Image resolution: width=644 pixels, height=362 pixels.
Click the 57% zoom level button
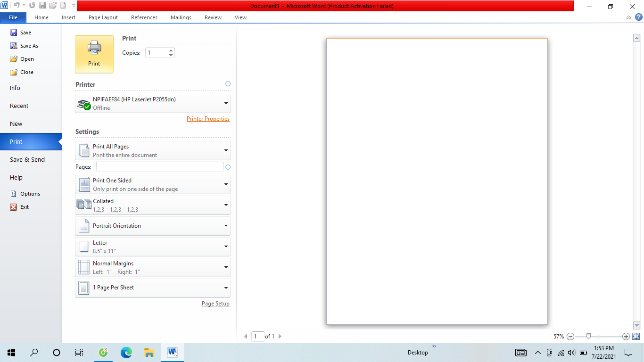(559, 337)
